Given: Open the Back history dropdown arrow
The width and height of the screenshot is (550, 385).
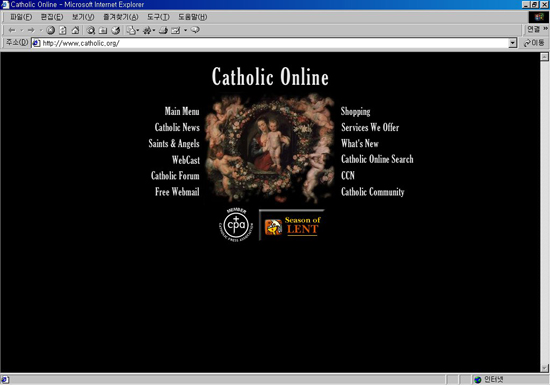Looking at the screenshot, I should (21, 31).
